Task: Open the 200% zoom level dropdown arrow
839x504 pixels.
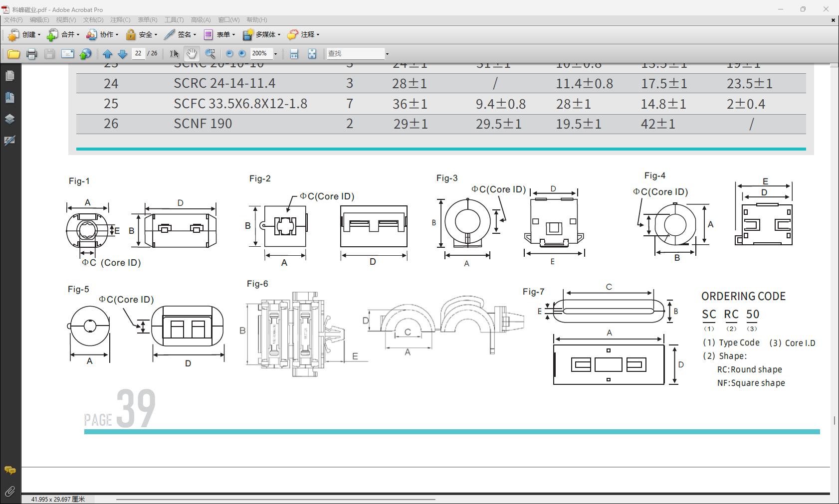Action: 275,54
